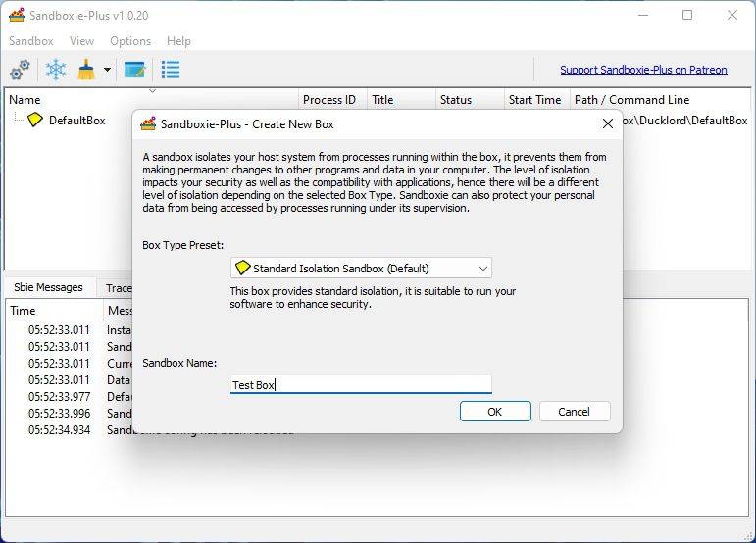
Task: Click the "Box Type Preset:" label
Action: tap(182, 245)
